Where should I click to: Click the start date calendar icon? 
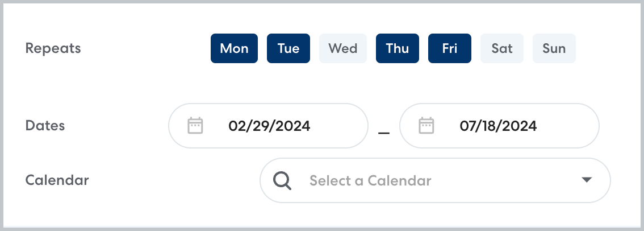[x=195, y=125]
